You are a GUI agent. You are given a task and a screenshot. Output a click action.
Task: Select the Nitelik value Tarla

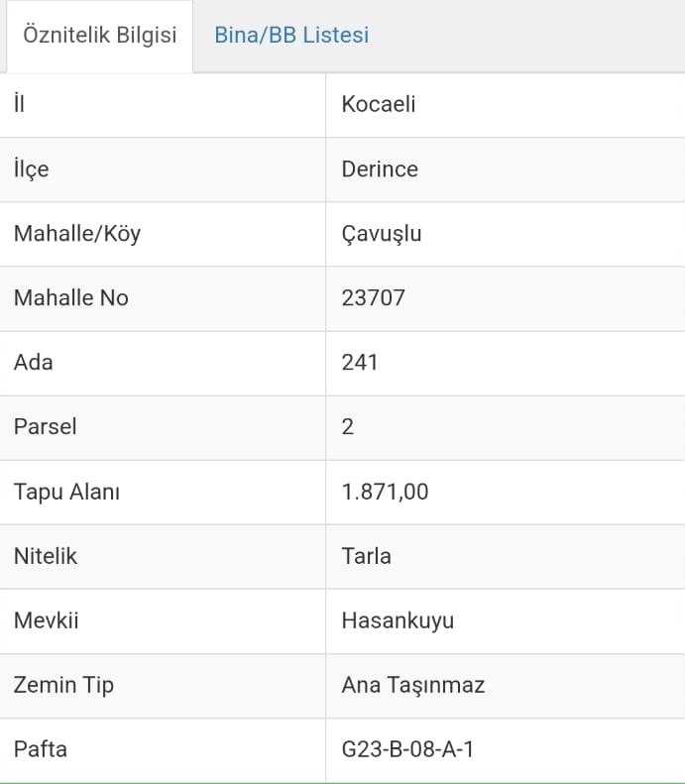366,556
